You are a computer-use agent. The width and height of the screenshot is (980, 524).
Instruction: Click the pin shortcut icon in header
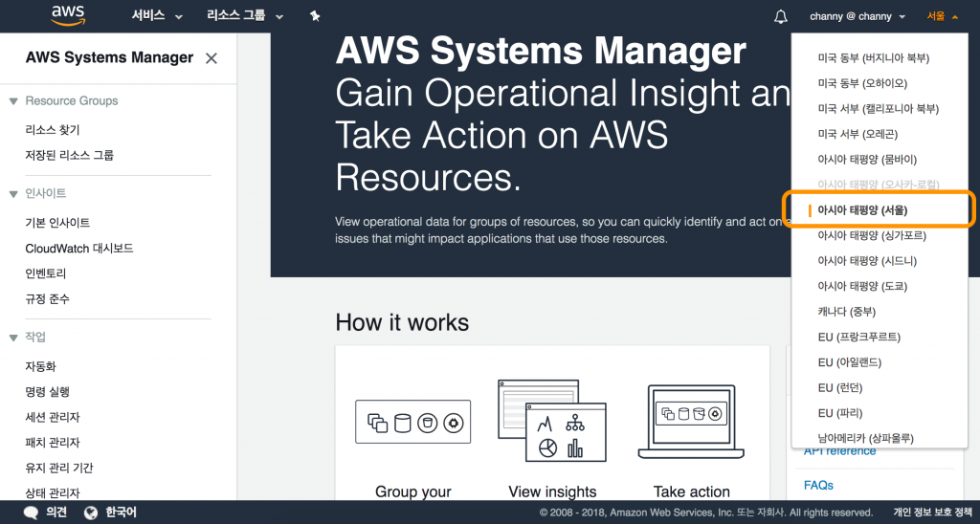pyautogui.click(x=315, y=16)
